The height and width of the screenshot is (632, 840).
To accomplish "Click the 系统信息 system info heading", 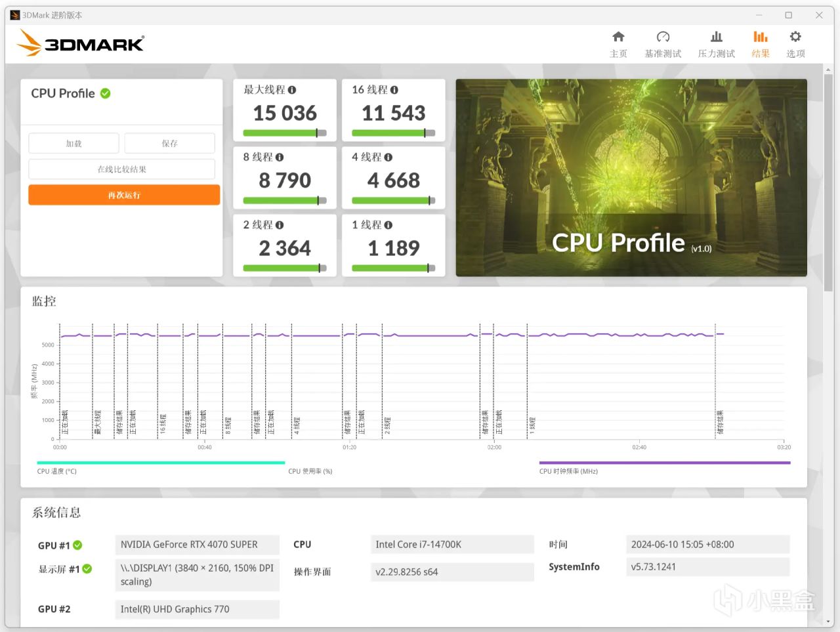I will (x=56, y=513).
